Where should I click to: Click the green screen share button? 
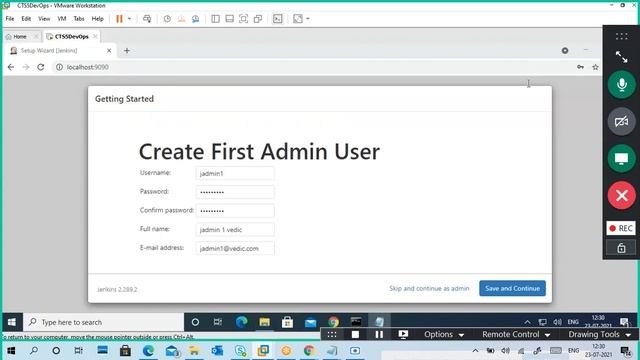coord(621,158)
